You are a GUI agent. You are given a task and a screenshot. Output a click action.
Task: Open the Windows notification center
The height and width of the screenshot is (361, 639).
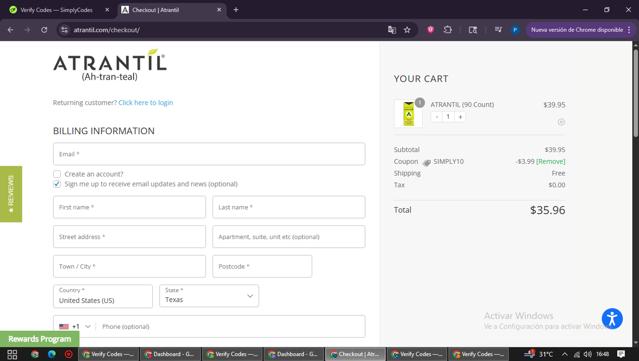click(621, 354)
